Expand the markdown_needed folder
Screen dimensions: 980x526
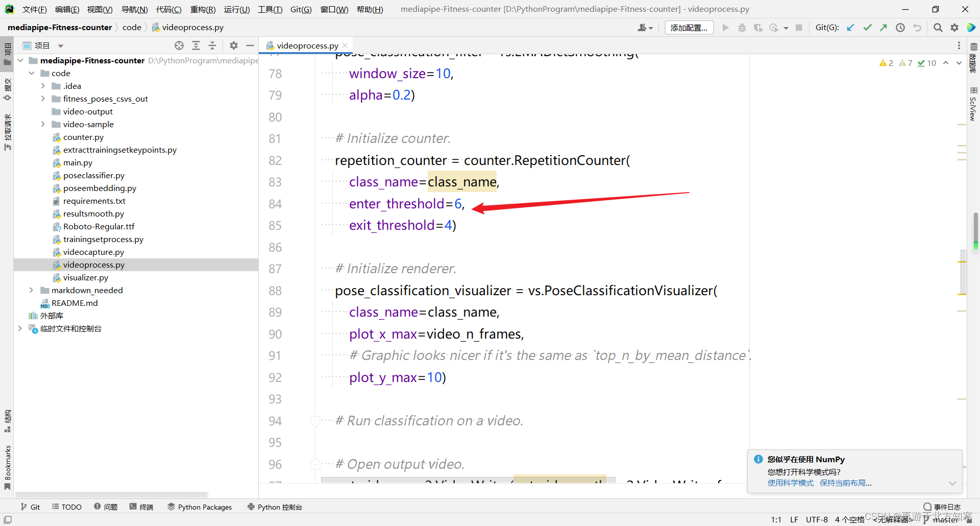[x=31, y=290]
